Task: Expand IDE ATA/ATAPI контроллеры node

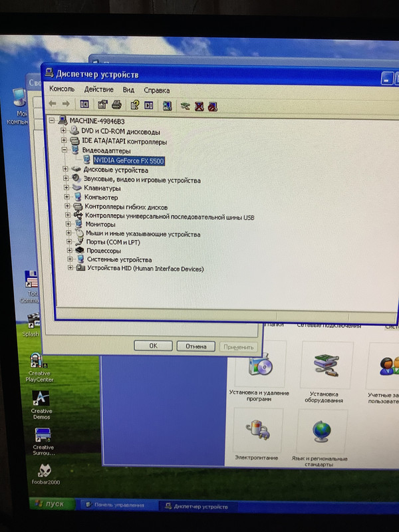Action: coord(64,140)
